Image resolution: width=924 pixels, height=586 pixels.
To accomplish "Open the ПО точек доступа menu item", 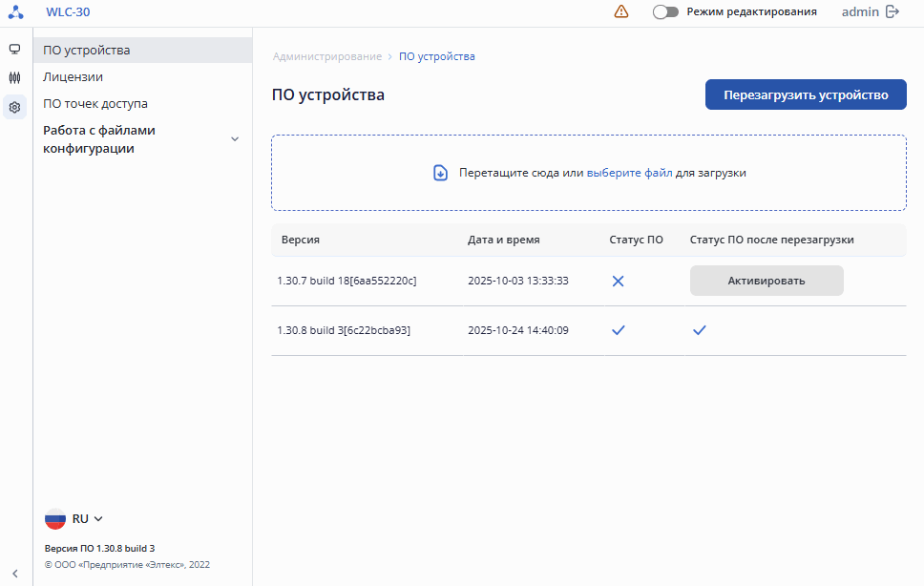I will point(95,103).
